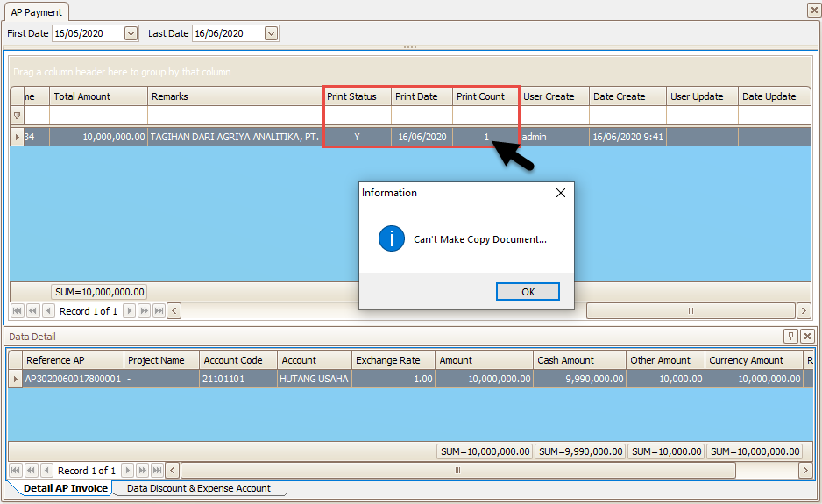Go to previous page in upper grid navigator
Image resolution: width=822 pixels, height=504 pixels.
(x=32, y=311)
